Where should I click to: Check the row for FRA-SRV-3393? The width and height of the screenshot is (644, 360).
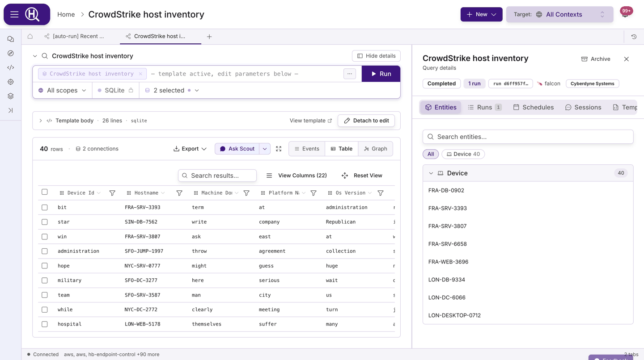tap(45, 207)
